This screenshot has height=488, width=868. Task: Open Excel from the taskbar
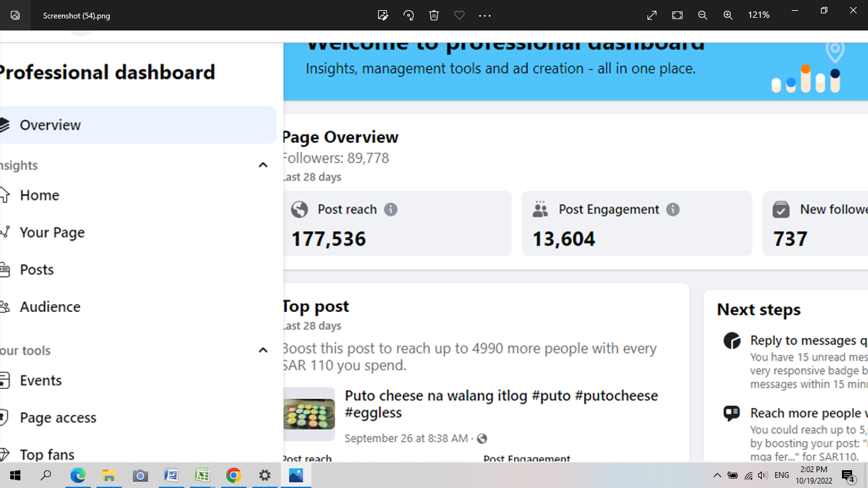[202, 475]
